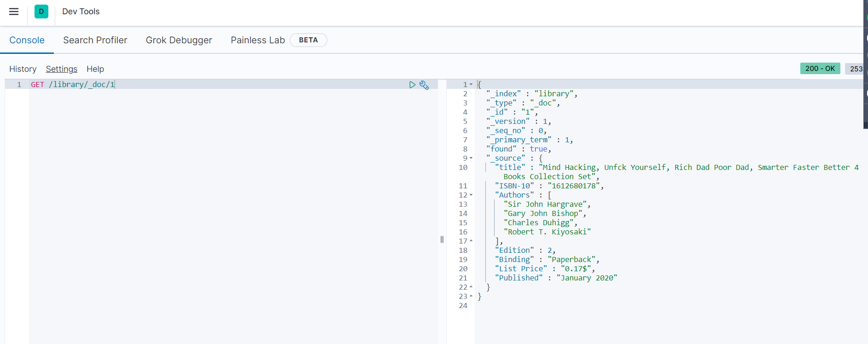Click the List Price "0.17$" value
The height and width of the screenshot is (344, 868).
tap(576, 269)
